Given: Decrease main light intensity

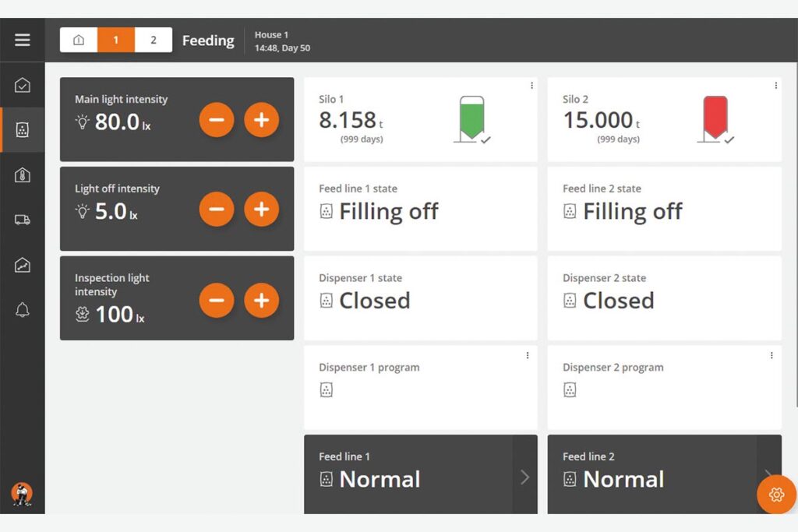Looking at the screenshot, I should (217, 120).
